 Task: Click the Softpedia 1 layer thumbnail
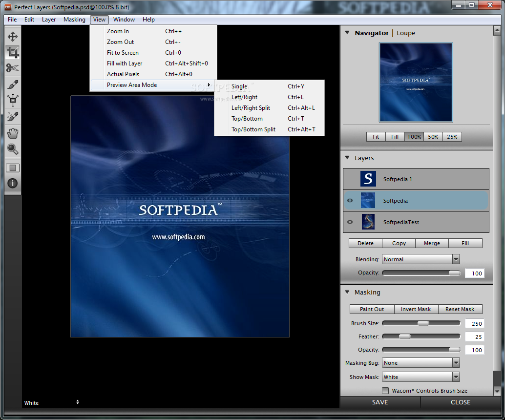tap(368, 179)
